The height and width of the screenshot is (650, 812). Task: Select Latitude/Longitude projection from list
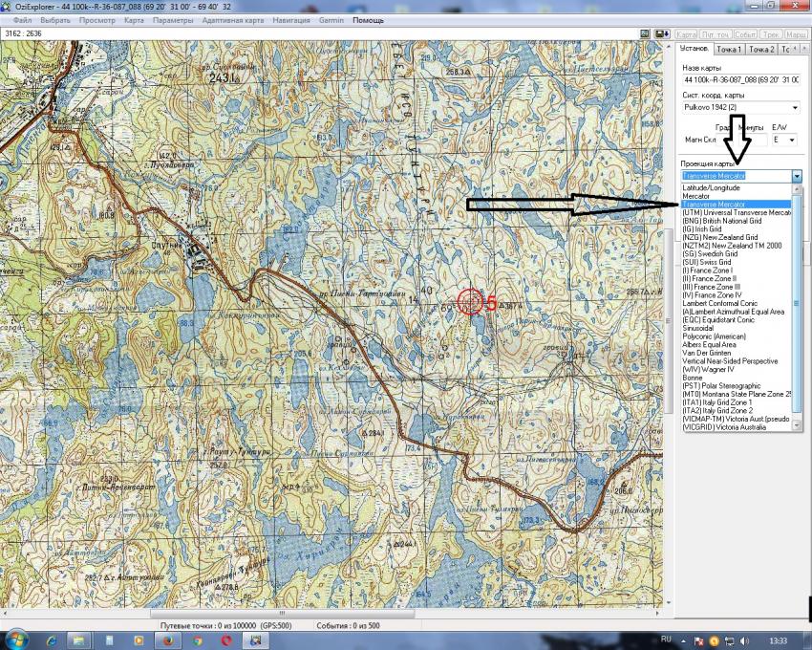(710, 187)
